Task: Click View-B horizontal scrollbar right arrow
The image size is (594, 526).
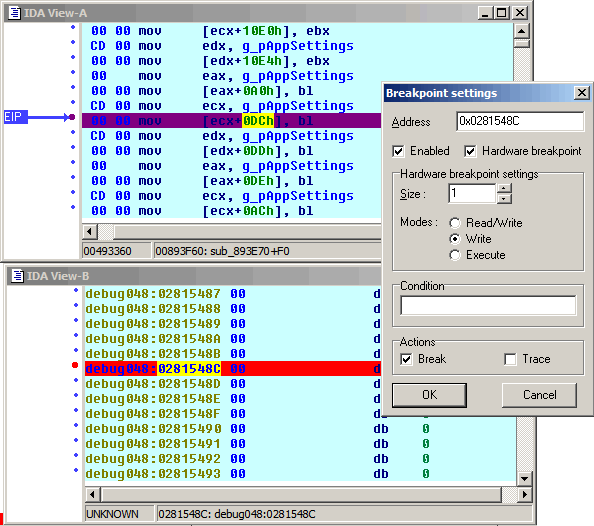Action: [x=525, y=495]
